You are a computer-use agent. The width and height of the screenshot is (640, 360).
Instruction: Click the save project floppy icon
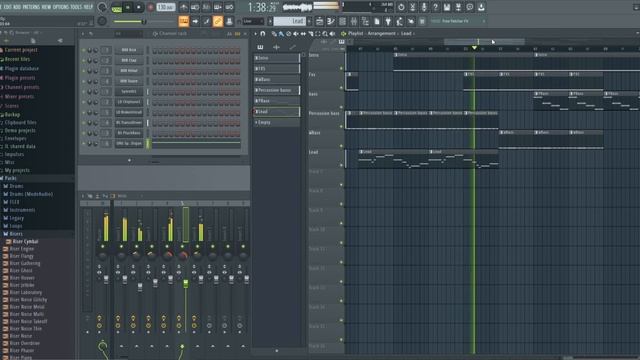pyautogui.click(x=447, y=7)
